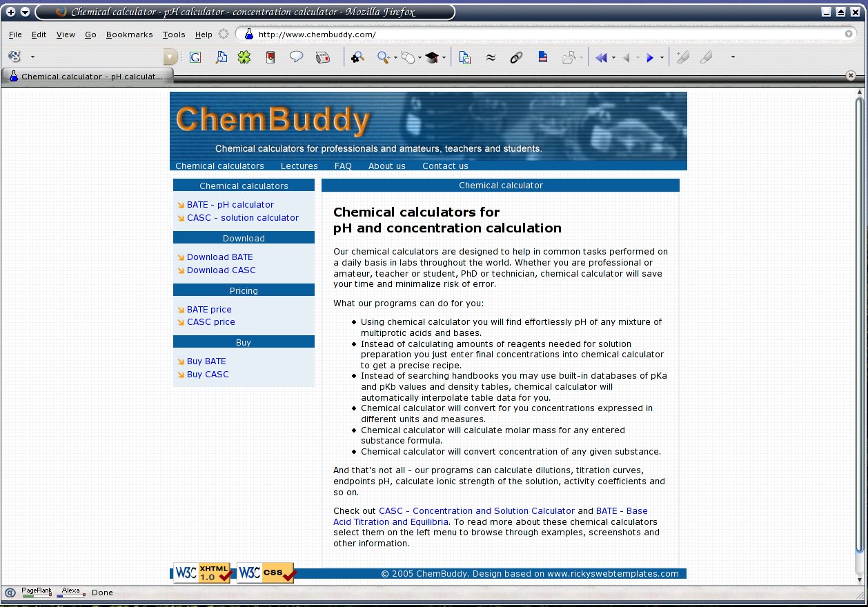Viewport: 868px width, 607px height.
Task: Select the Chemical calculator browser tab
Action: pyautogui.click(x=88, y=77)
